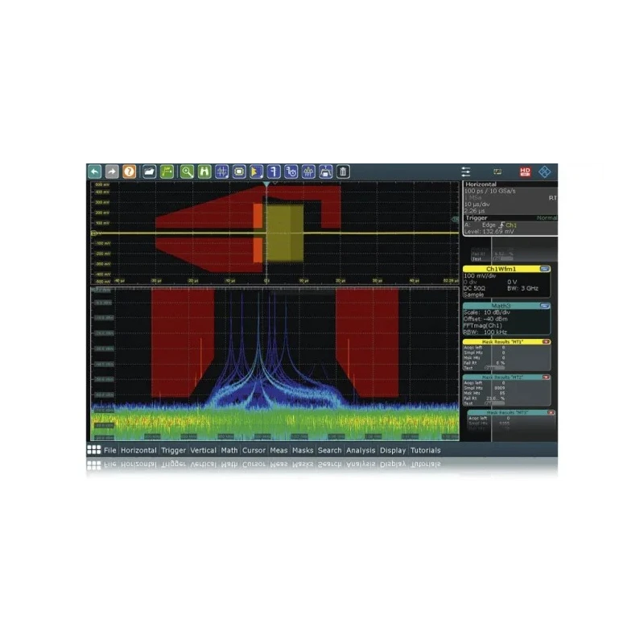Screen dimensions: 644x644
Task: Click the binoculars search icon
Action: click(x=204, y=171)
